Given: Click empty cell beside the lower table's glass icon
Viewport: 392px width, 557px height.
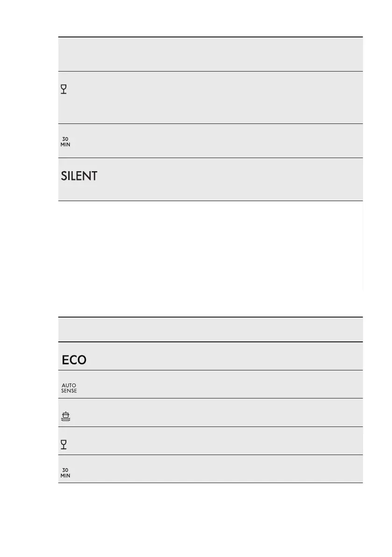Looking at the screenshot, I should (224, 441).
